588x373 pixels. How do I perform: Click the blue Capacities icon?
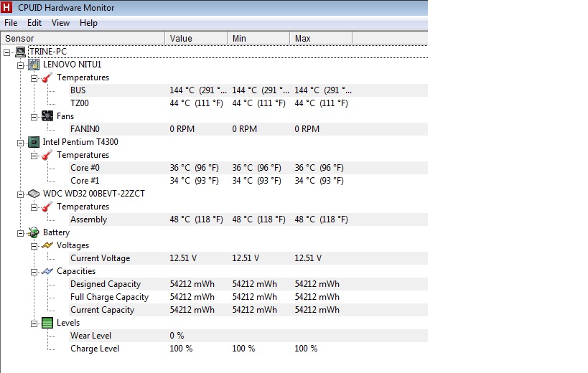47,271
